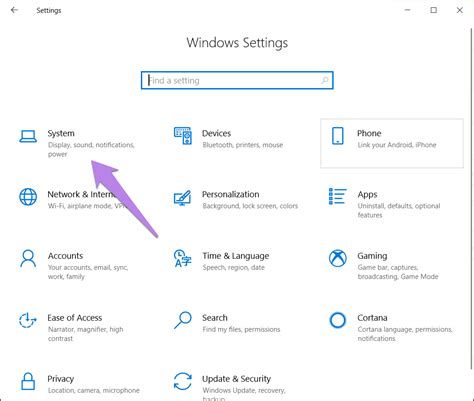The width and height of the screenshot is (474, 401).
Task: Open the Update & Security arrows icon
Action: pyautogui.click(x=183, y=381)
